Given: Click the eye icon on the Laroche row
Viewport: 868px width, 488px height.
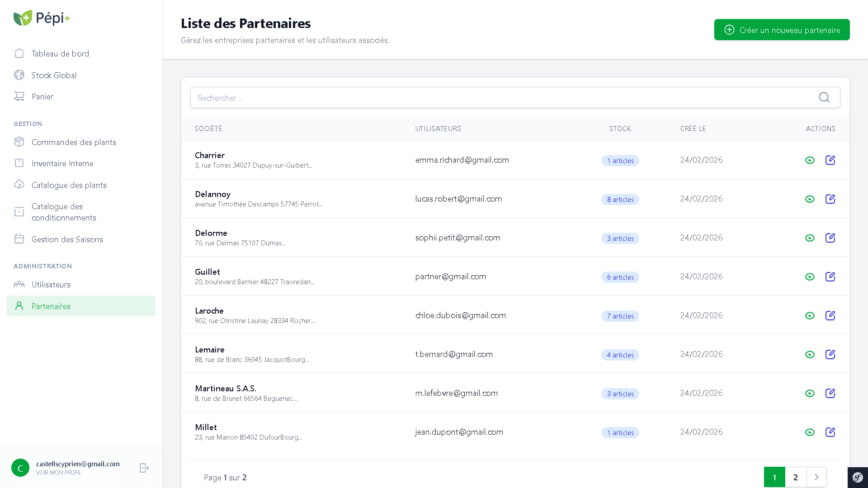Looking at the screenshot, I should tap(810, 315).
